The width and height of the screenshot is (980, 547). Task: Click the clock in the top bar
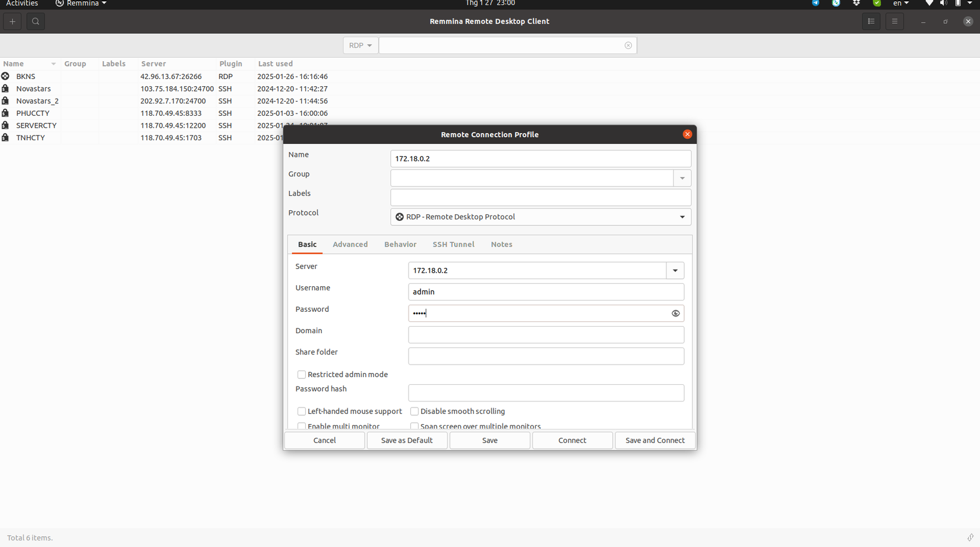pos(490,3)
